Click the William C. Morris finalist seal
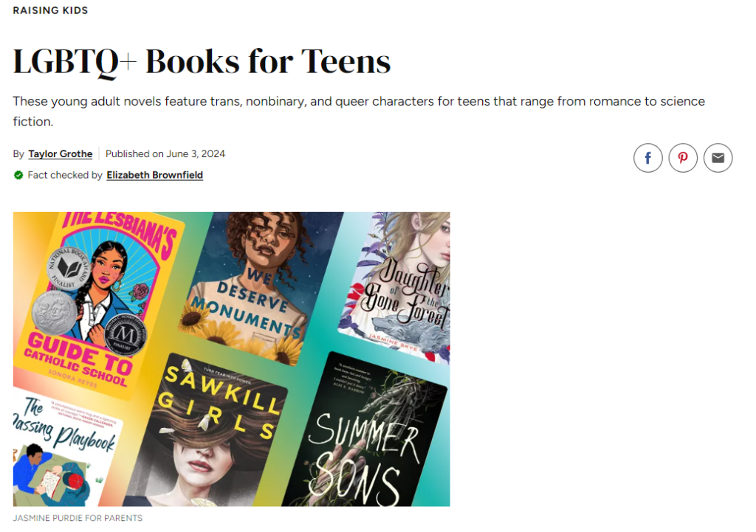Screen dimensions: 756x532 (126, 334)
